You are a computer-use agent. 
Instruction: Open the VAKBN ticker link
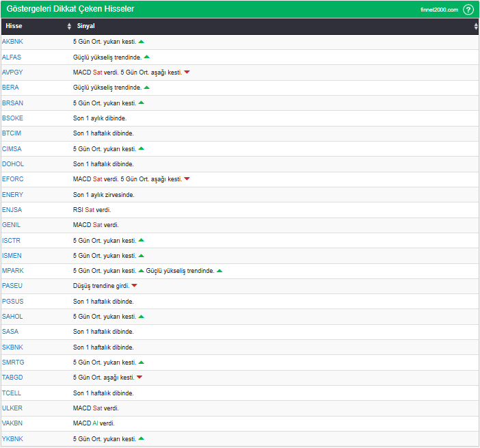(12, 423)
